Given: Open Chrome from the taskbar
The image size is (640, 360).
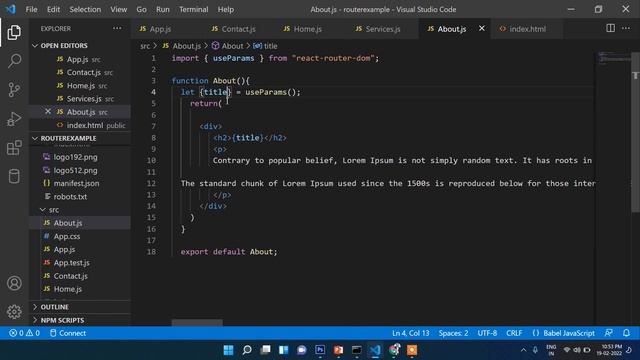Looking at the screenshot, I should click(x=394, y=350).
